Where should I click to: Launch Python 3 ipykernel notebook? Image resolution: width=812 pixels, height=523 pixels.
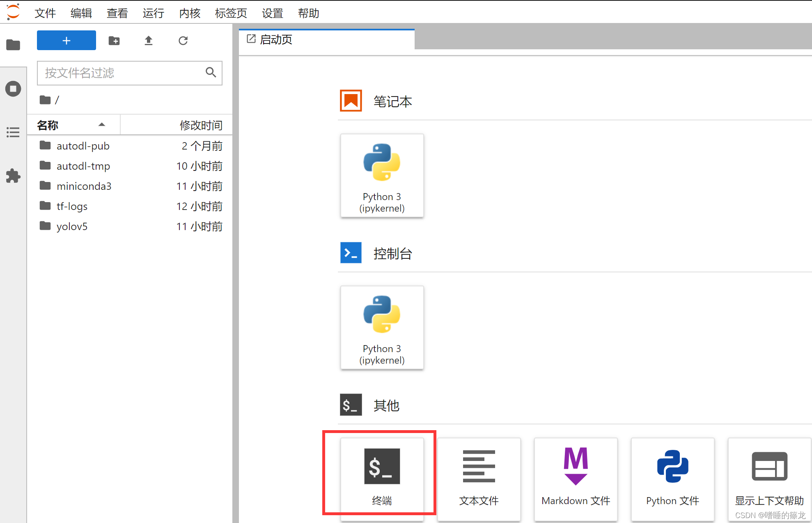[382, 175]
